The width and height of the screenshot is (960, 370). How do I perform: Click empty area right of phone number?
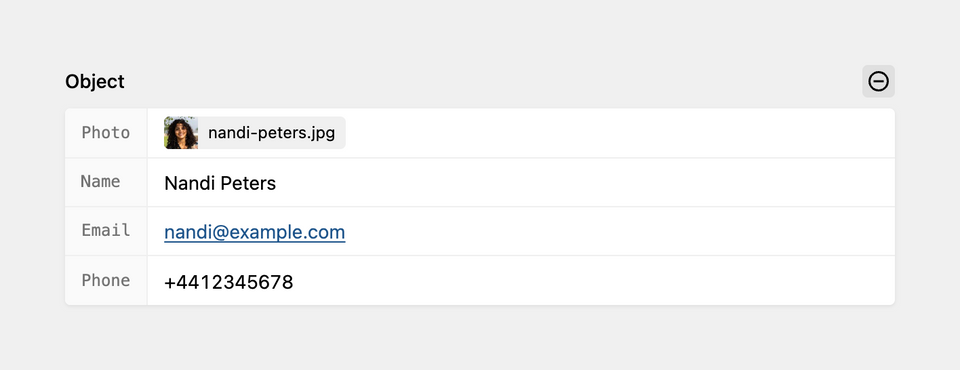594,281
